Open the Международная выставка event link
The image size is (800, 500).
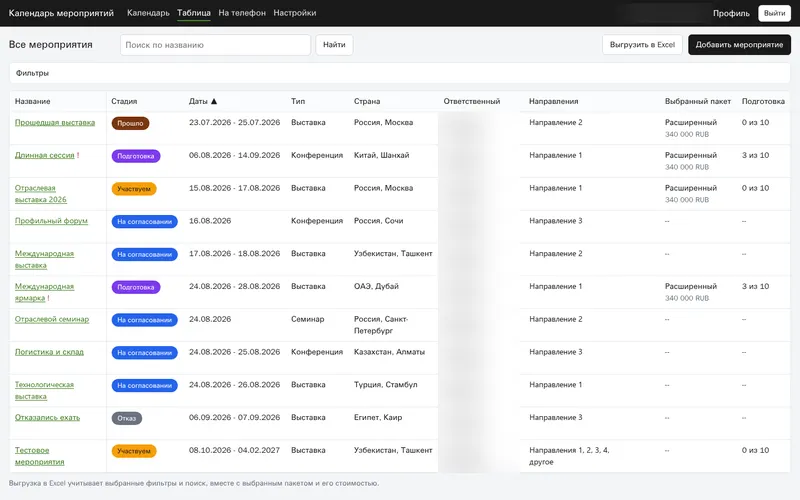click(x=44, y=259)
